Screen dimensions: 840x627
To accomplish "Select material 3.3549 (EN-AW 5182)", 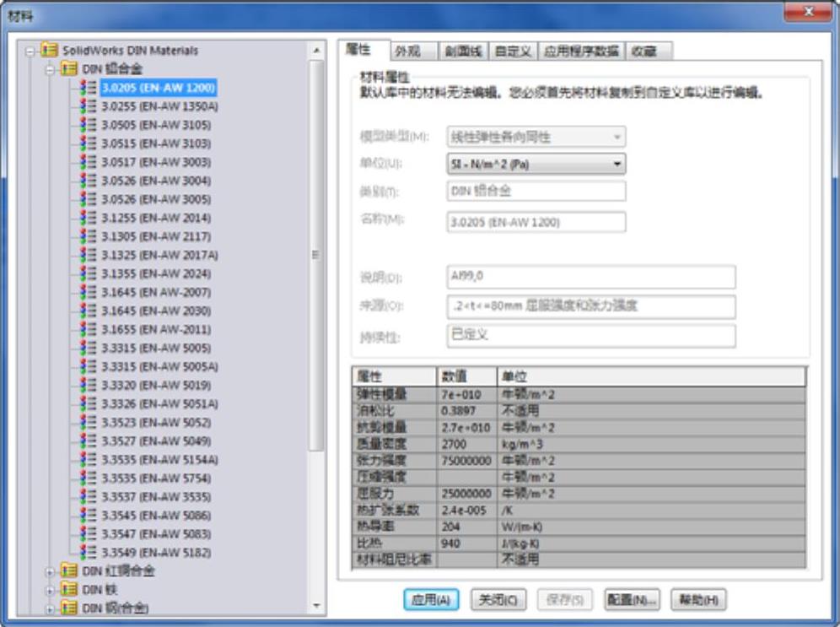I will click(x=156, y=553).
